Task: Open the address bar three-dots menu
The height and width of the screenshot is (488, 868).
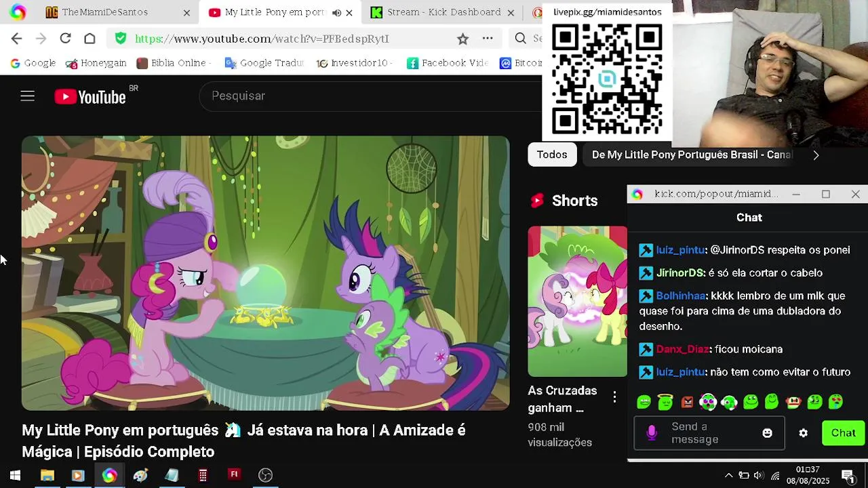Action: point(488,39)
